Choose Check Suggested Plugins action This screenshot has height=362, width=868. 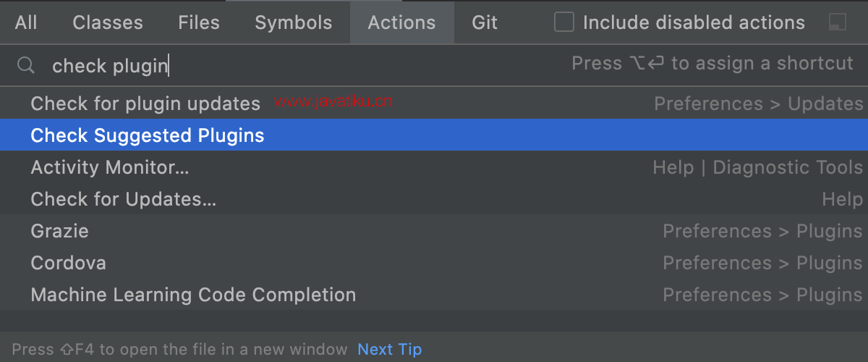click(434, 135)
